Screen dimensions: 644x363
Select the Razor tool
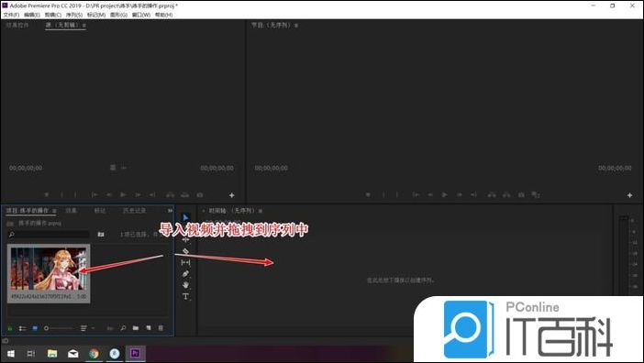coord(185,251)
